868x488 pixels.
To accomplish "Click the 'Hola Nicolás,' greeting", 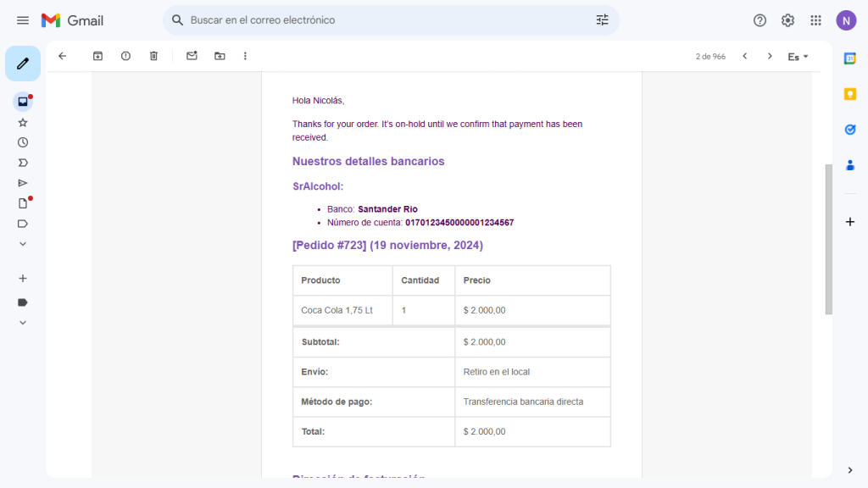I will coord(319,101).
